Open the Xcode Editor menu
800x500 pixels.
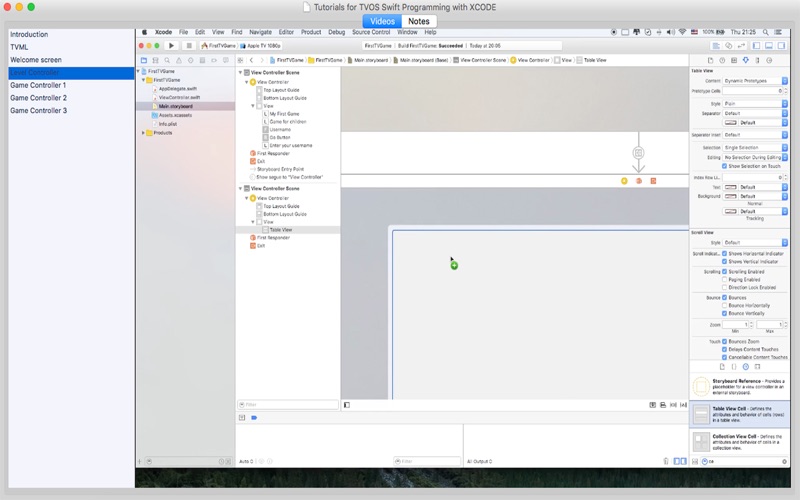(x=286, y=32)
